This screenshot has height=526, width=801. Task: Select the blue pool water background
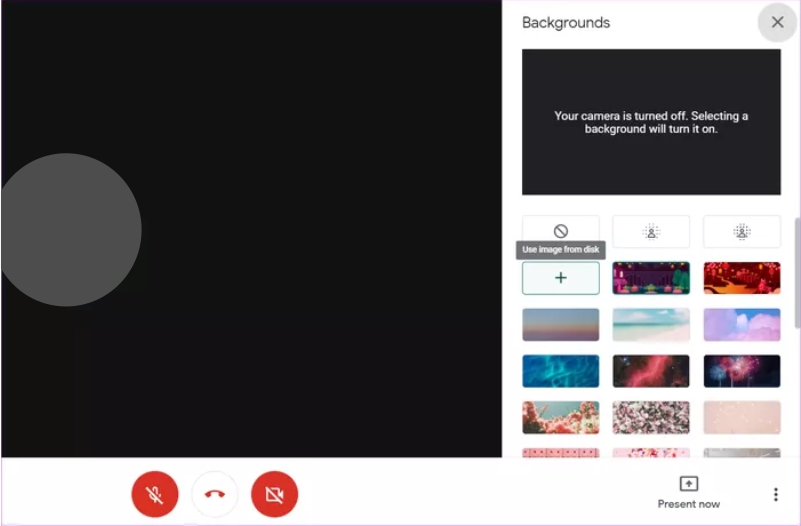pos(560,371)
